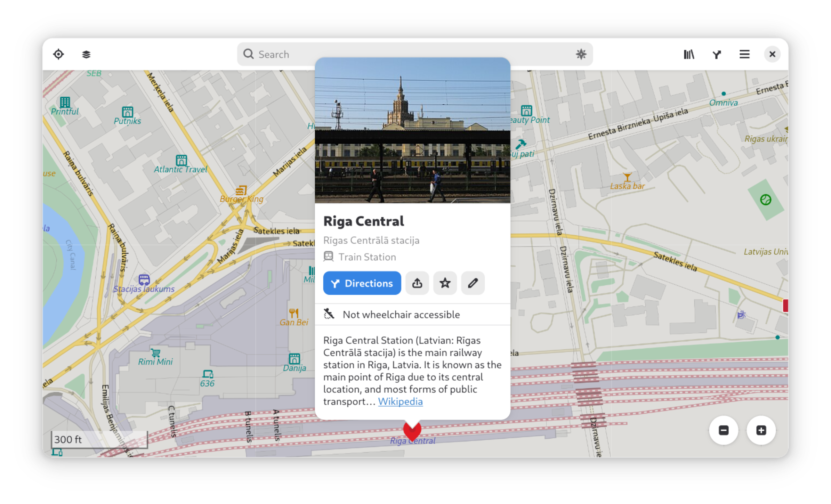Click the share location icon

pos(417,283)
